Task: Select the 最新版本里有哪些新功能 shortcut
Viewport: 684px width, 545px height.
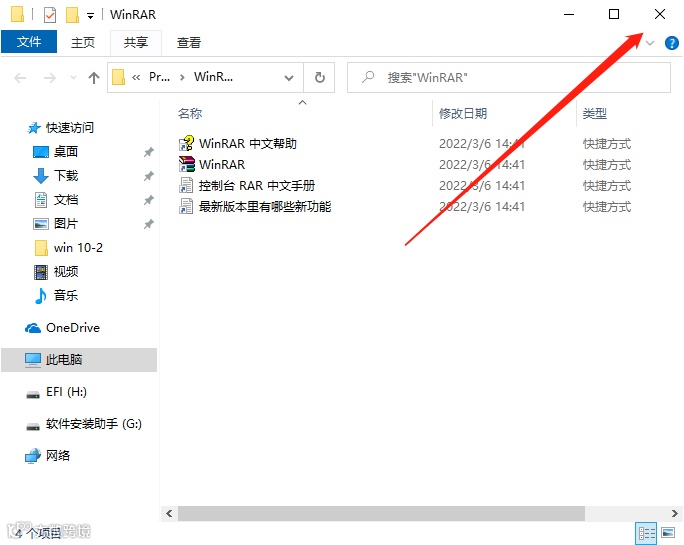Action: pos(265,206)
